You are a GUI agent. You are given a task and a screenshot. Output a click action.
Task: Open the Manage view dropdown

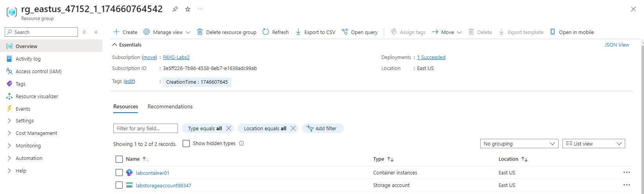[x=167, y=32]
